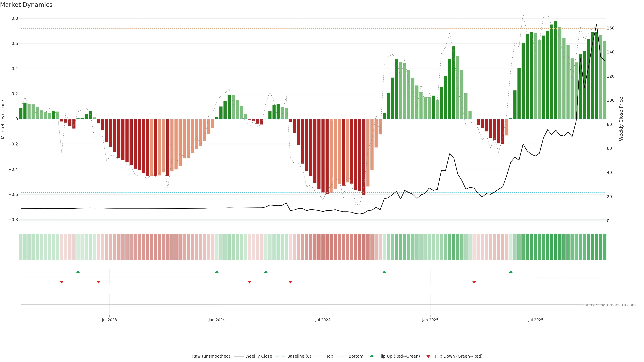Click the green triangle icon in the legend
The height and width of the screenshot is (362, 644).
click(x=372, y=356)
